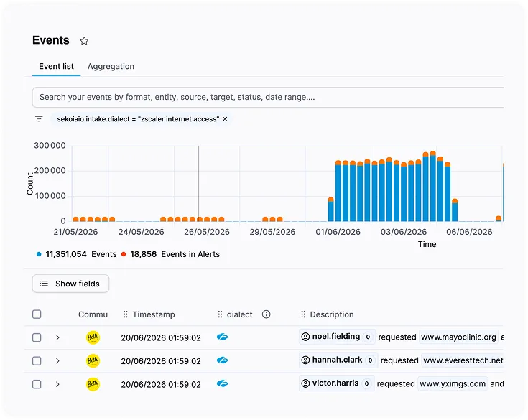Click the Zscaler dialect icon in noel.fielding row
Viewport: 528px width, 420px height.
click(x=222, y=337)
